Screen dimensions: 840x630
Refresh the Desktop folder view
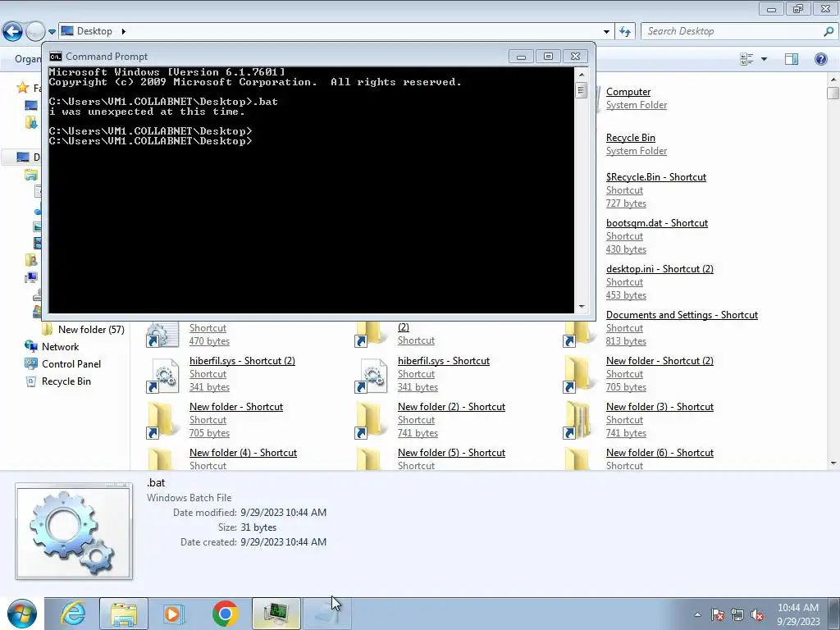tap(625, 32)
